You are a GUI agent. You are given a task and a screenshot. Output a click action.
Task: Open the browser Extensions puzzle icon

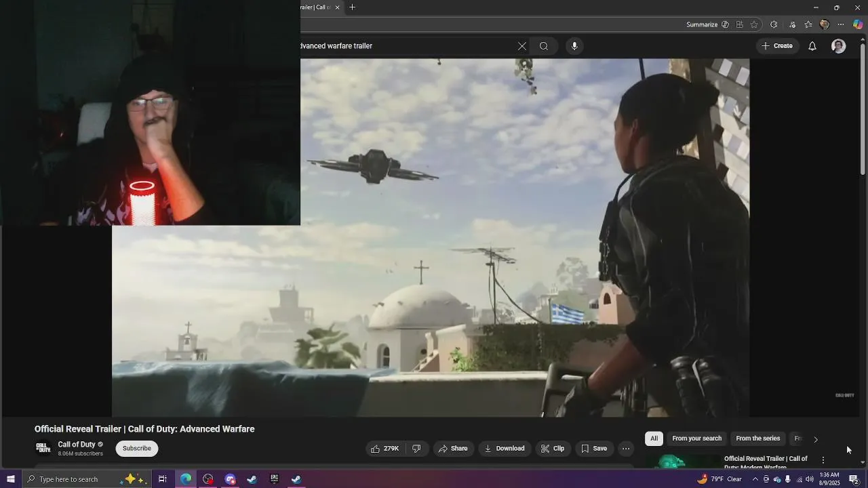tap(774, 24)
